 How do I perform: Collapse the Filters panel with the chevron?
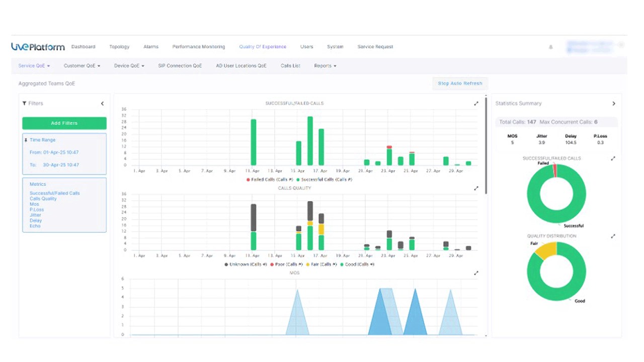coord(102,104)
